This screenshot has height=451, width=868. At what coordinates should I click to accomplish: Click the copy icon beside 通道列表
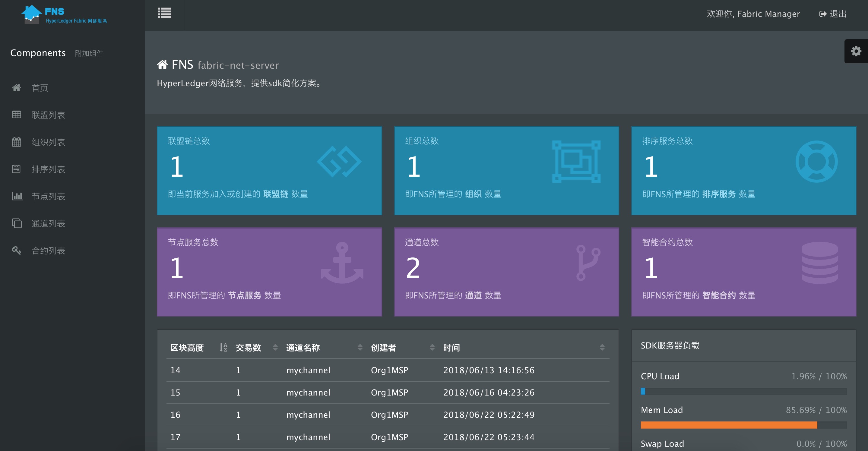click(x=17, y=223)
